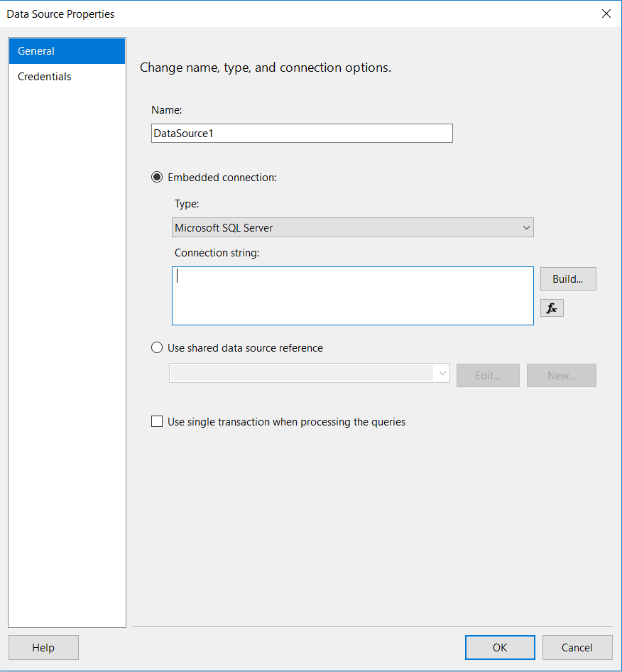This screenshot has width=622, height=672.
Task: Choose Use shared data source reference
Action: (x=157, y=348)
